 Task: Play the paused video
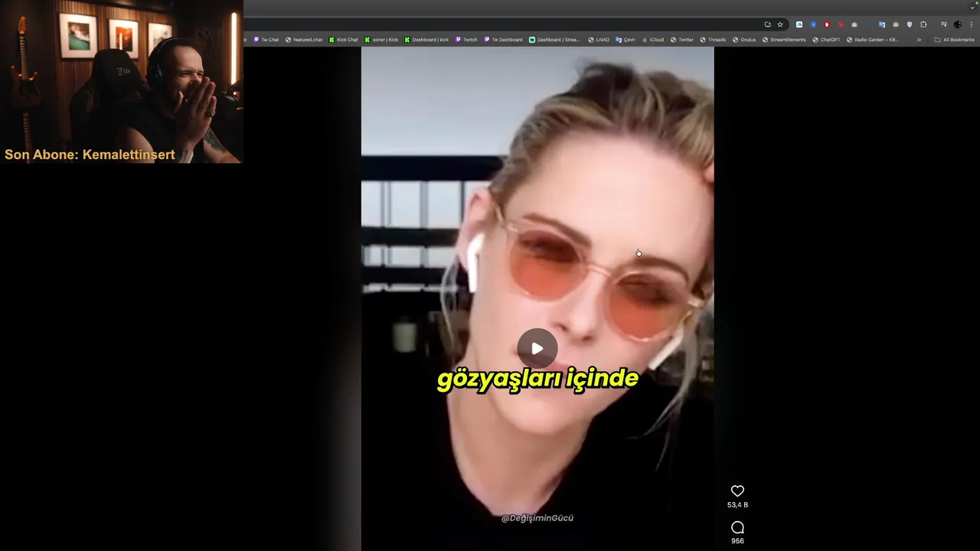(537, 348)
